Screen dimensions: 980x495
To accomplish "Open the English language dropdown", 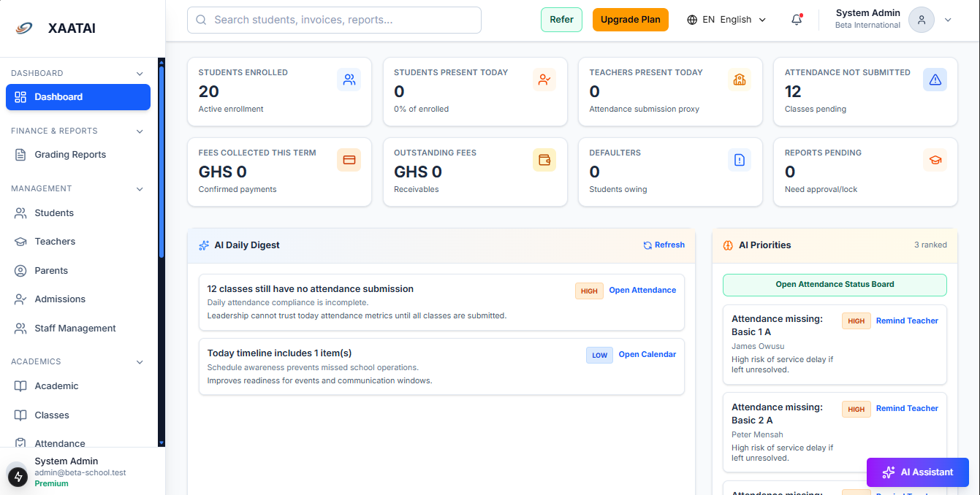I will pos(726,20).
